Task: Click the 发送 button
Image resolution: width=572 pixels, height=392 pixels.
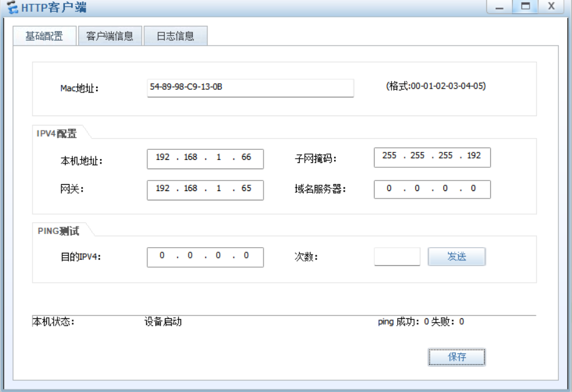Action: click(456, 257)
